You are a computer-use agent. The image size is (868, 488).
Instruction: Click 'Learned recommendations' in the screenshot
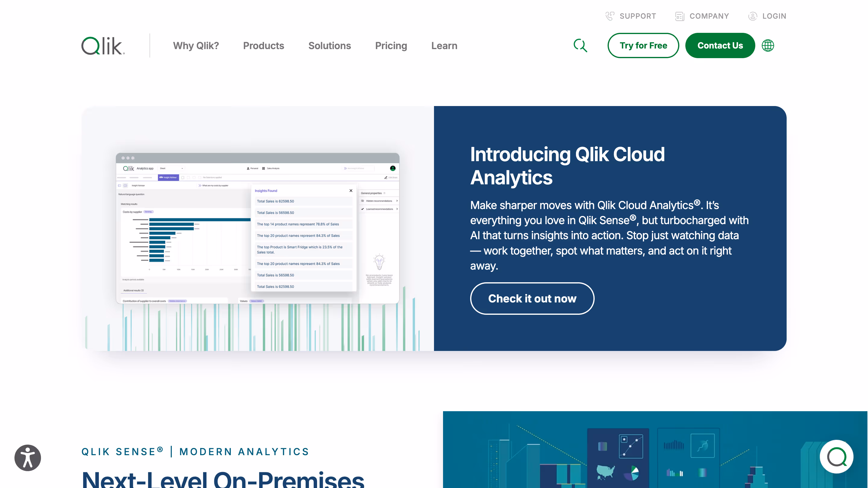point(380,209)
